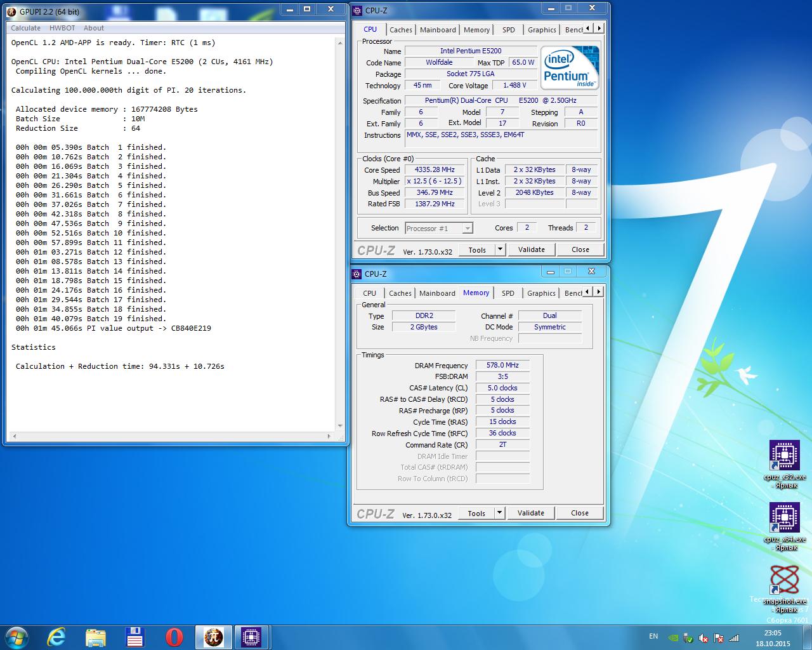
Task: Click DRAM Frequency value 578.0 MHz
Action: click(502, 365)
